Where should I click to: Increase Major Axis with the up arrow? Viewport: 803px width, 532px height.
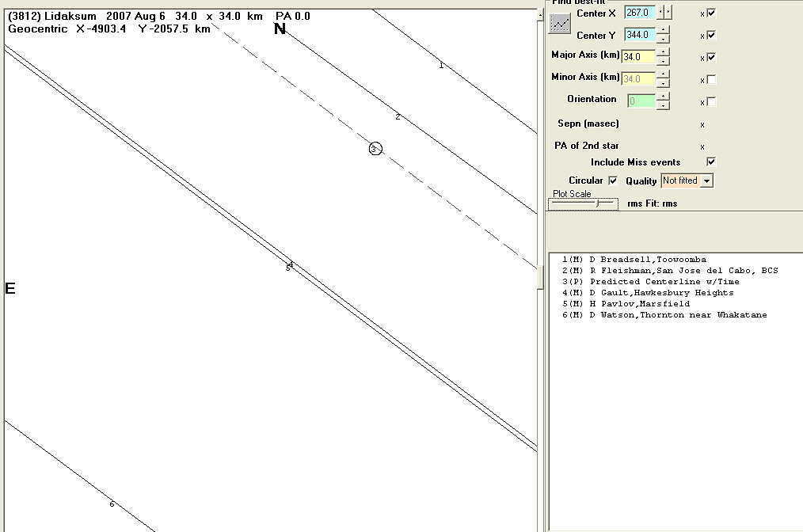(663, 53)
